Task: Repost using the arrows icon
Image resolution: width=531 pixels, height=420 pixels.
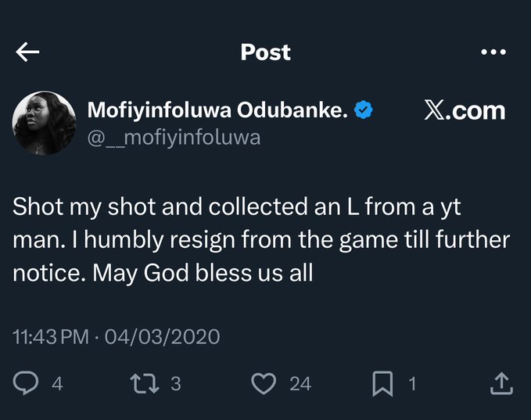Action: tap(145, 383)
